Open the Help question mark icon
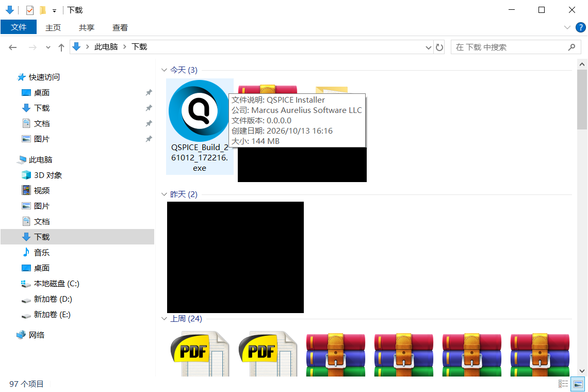Image resolution: width=588 pixels, height=392 pixels. tap(580, 27)
